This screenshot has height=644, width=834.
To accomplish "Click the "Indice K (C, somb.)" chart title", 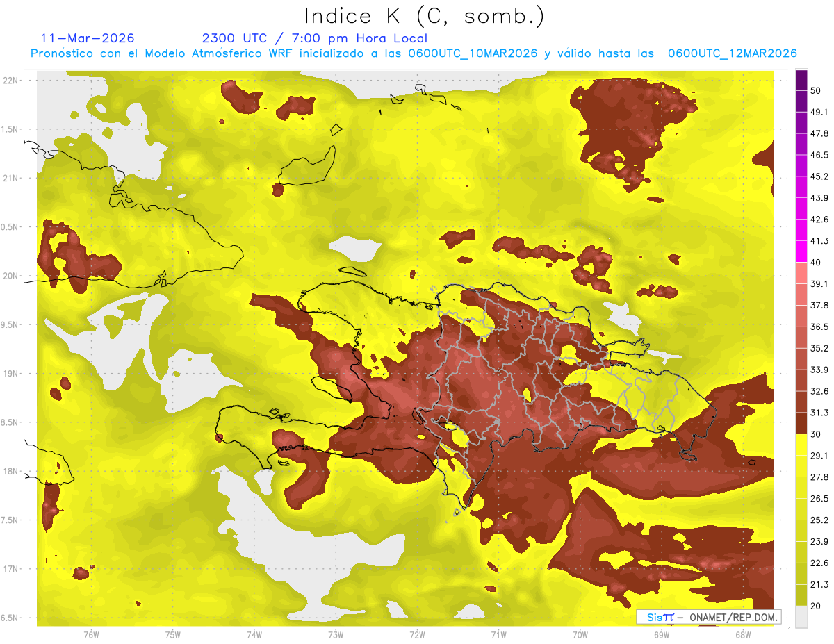I will [x=425, y=16].
